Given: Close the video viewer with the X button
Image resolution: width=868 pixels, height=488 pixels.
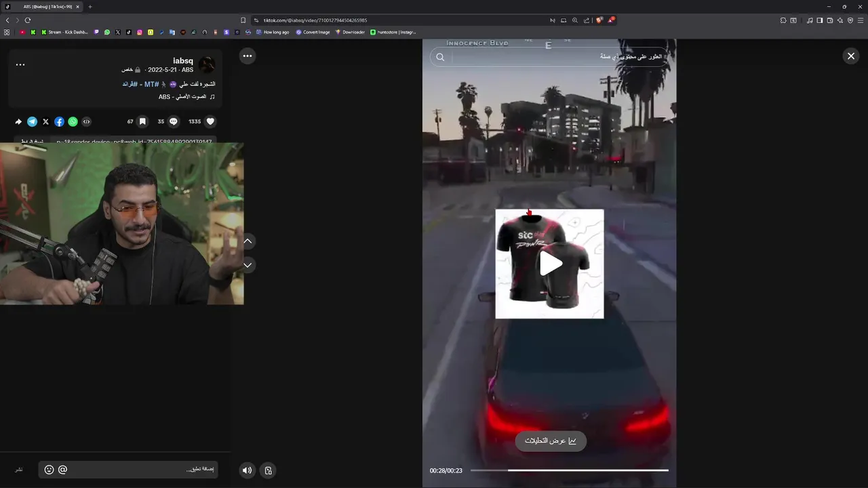Looking at the screenshot, I should [x=851, y=56].
